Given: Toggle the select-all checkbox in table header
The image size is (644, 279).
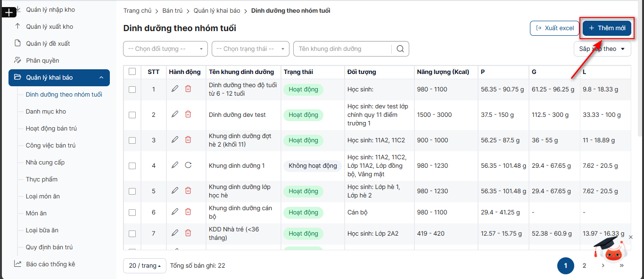Looking at the screenshot, I should (132, 72).
